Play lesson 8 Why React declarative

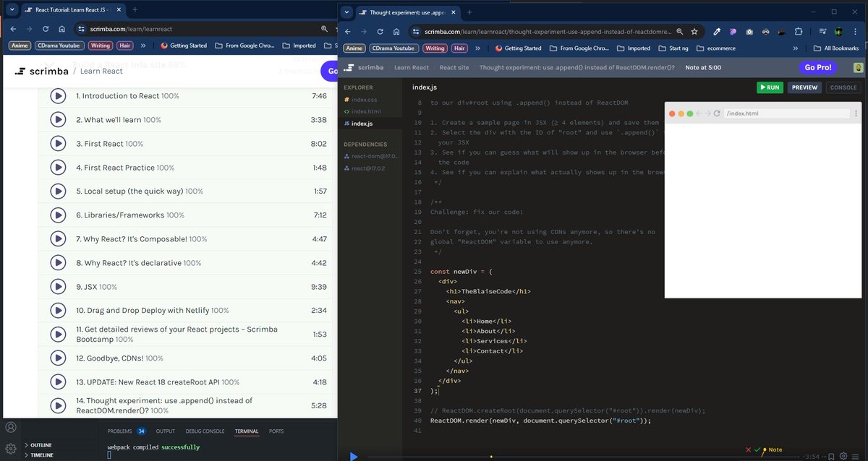(58, 263)
